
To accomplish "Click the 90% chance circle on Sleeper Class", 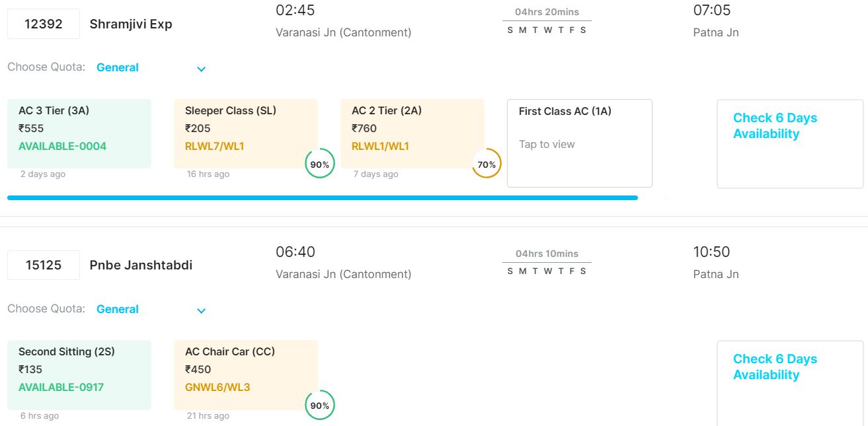I will 320,164.
